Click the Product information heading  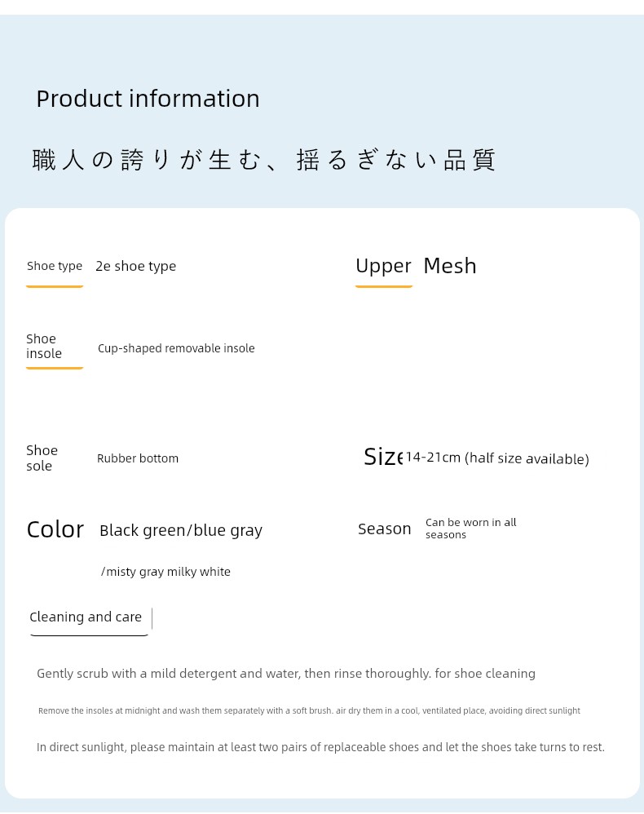point(148,99)
